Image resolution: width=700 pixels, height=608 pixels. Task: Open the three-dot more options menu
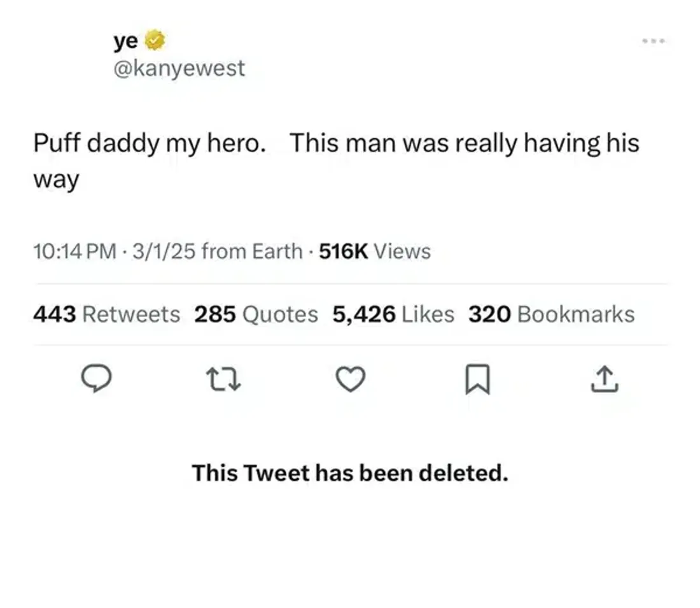pyautogui.click(x=654, y=41)
